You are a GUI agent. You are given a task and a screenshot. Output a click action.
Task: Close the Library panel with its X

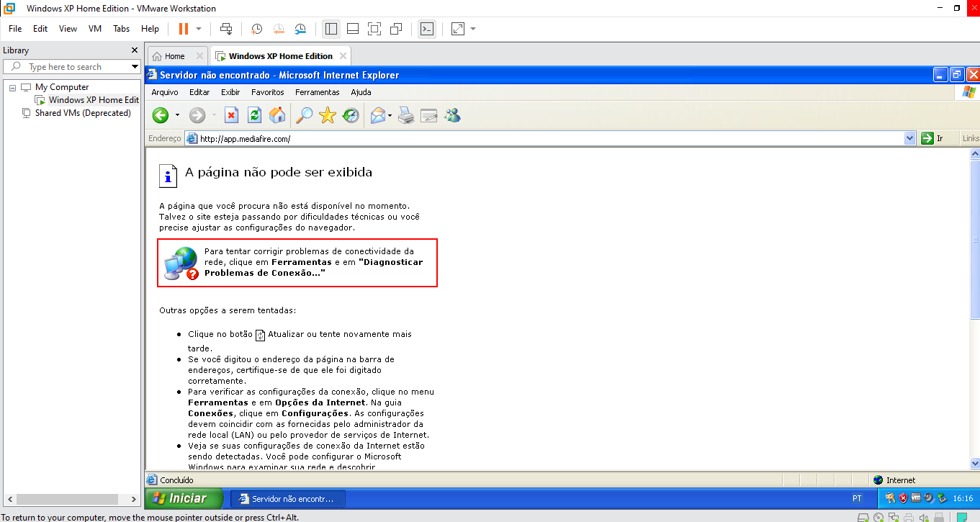134,50
